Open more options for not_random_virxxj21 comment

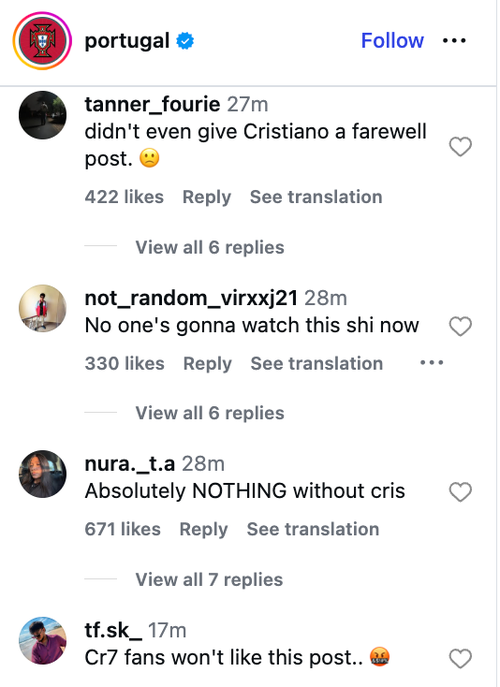point(432,363)
